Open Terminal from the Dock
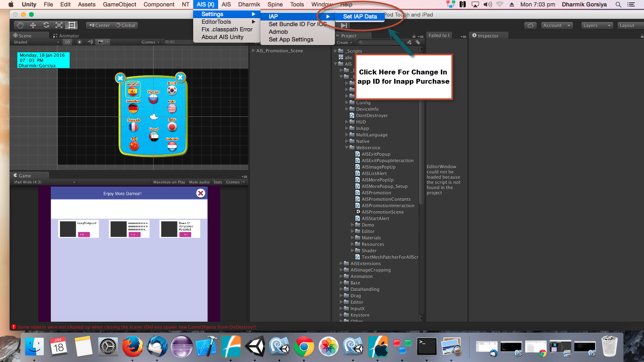This screenshot has height=362, width=644. 426,346
